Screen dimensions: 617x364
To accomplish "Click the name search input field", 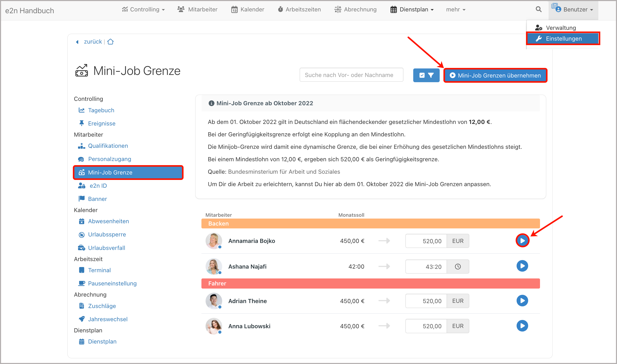I will click(351, 75).
